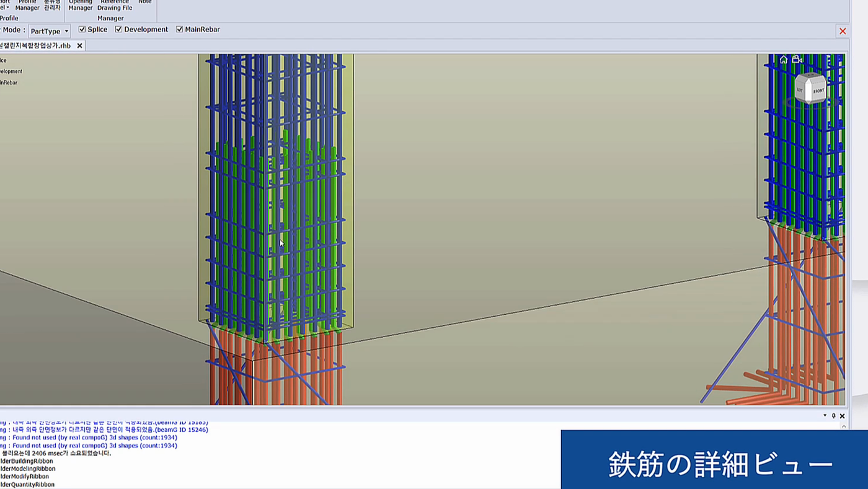This screenshot has height=489, width=868.
Task: Click the ModelingRibbon log entry
Action: (x=28, y=469)
